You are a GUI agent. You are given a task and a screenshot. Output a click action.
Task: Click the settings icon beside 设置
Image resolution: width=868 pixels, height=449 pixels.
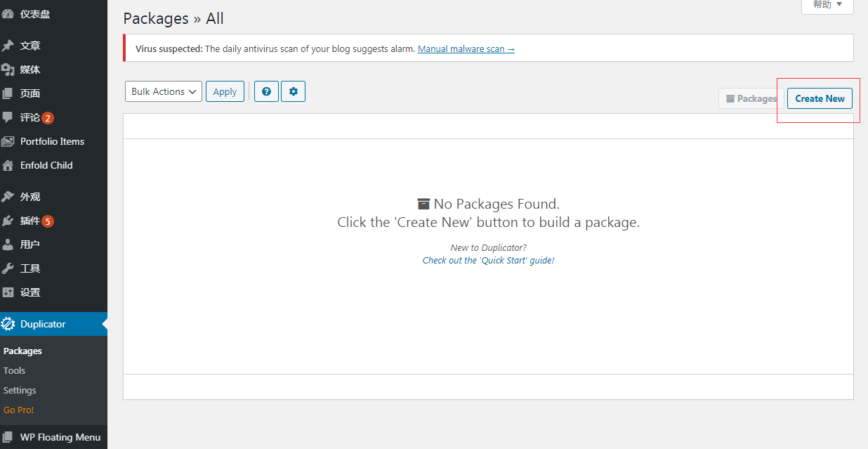(8, 292)
